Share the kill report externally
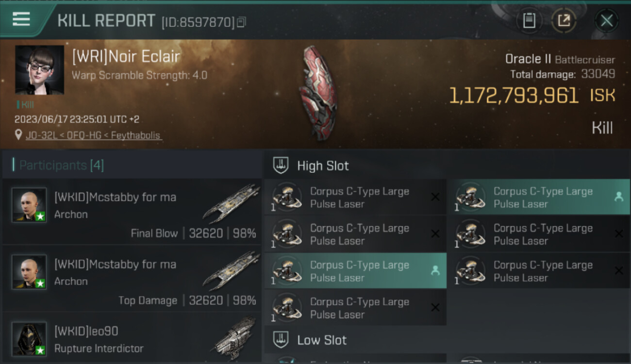This screenshot has height=364, width=631. (x=564, y=21)
